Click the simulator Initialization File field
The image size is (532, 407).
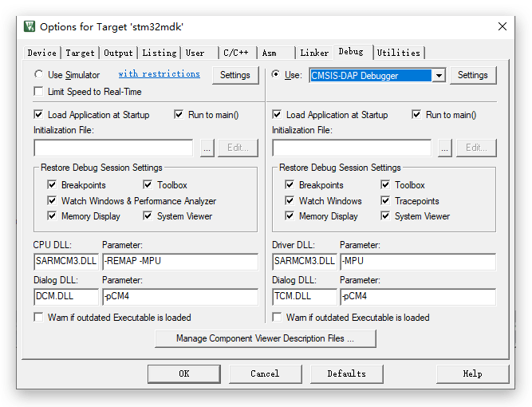tap(113, 148)
